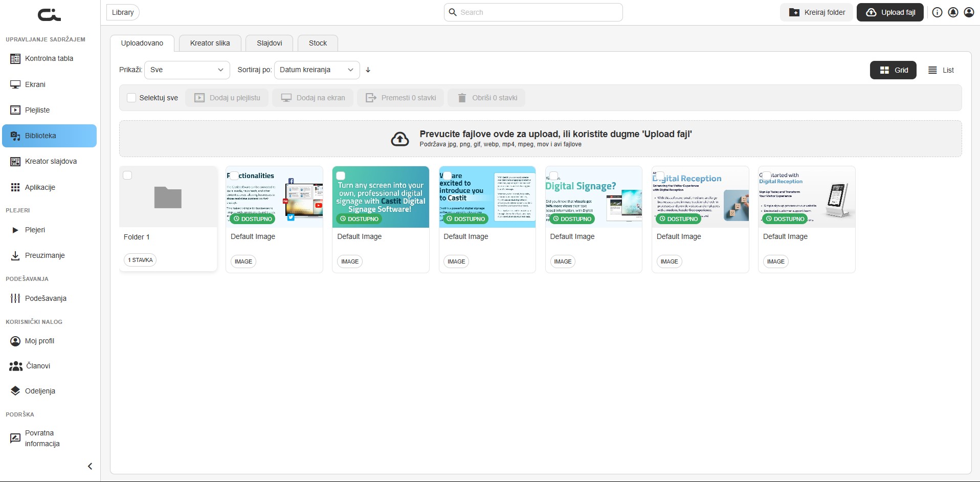Click IMAGE tag under Functionalities card
Image resolution: width=980 pixels, height=482 pixels.
pos(243,261)
